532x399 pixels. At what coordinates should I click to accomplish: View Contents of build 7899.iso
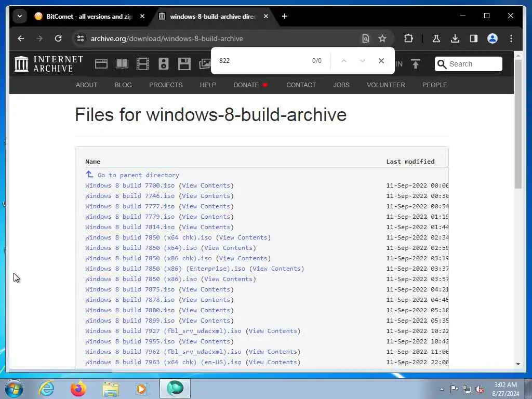206,321
